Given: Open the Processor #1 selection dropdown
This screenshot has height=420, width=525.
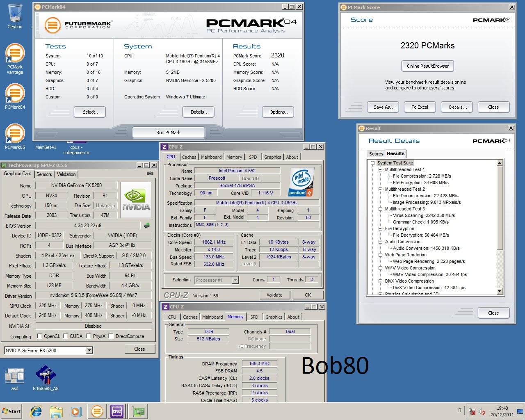Looking at the screenshot, I should (x=235, y=280).
